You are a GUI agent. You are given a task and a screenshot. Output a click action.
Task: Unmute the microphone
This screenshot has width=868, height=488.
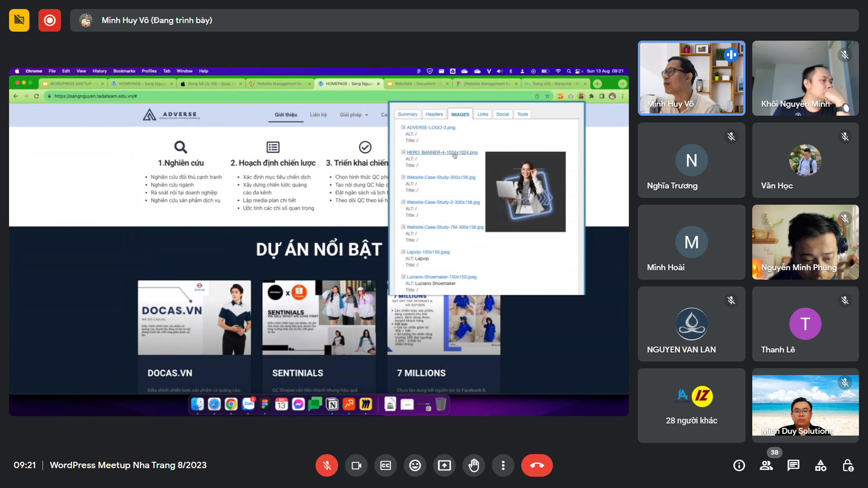click(327, 465)
